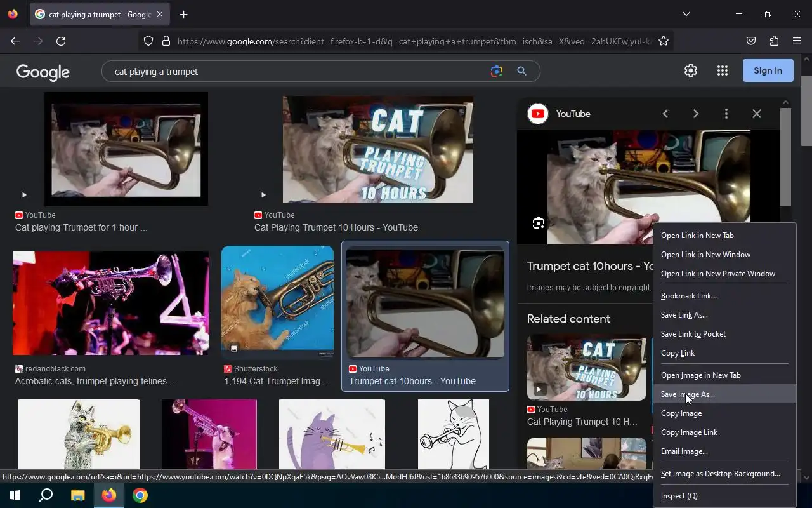Screen dimensions: 812x508
Task: Open the redandblack.com acrobatic cats image
Action: [110, 303]
